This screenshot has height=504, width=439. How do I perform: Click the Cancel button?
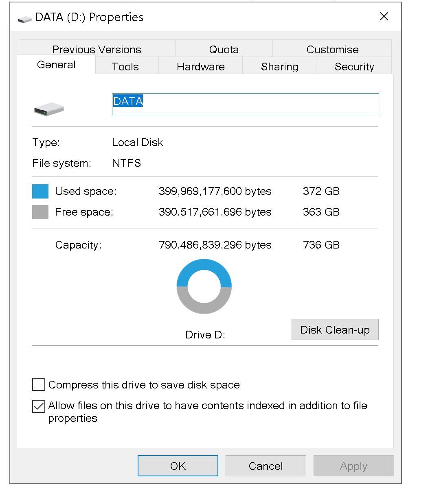[x=266, y=466]
